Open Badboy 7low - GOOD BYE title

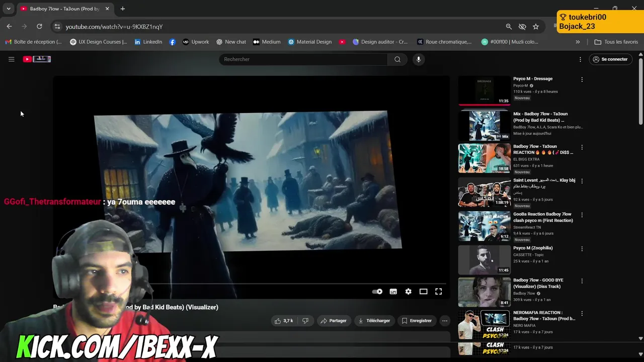coord(538,283)
